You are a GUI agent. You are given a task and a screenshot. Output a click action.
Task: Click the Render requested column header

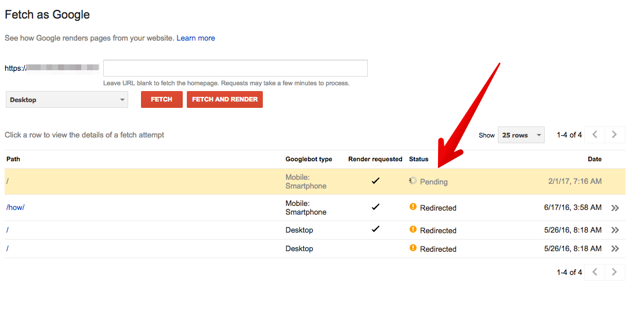[x=375, y=160]
